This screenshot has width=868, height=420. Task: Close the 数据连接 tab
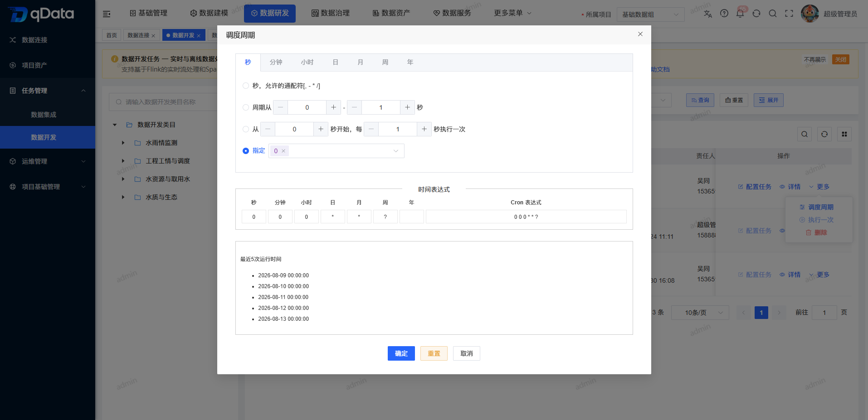click(153, 36)
